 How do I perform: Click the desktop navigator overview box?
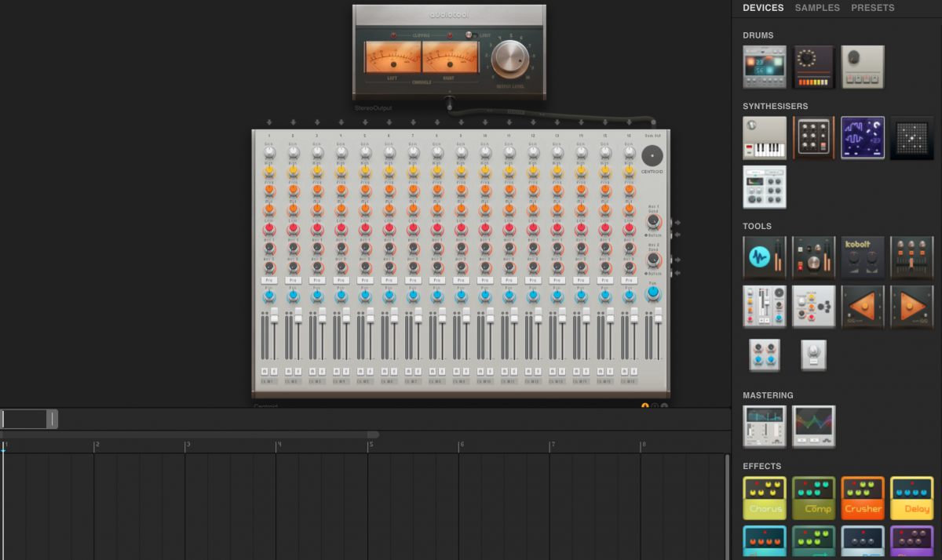(x=29, y=419)
